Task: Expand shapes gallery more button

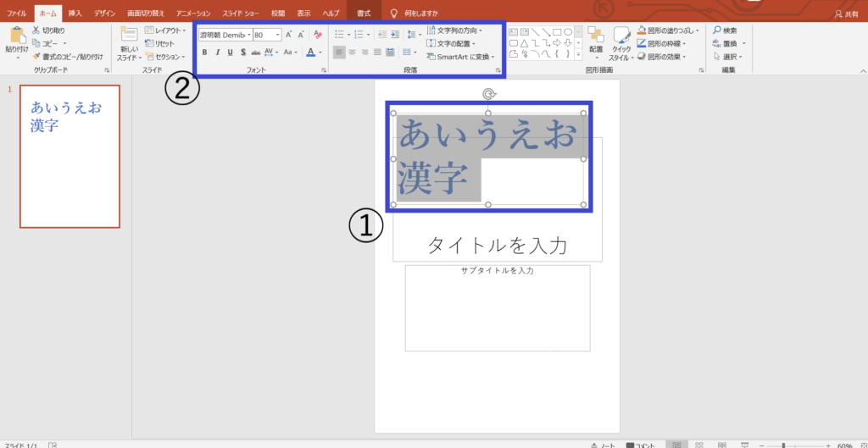Action: [x=578, y=54]
